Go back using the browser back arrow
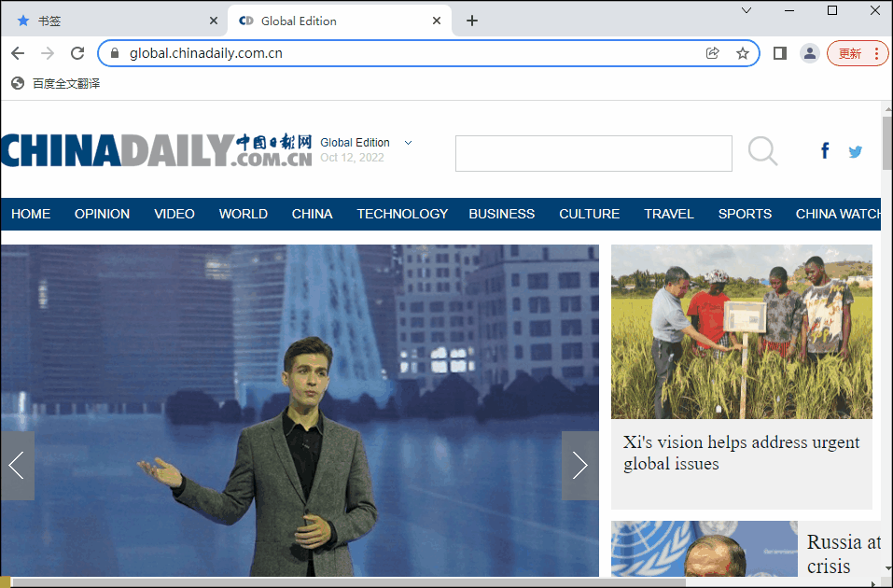The height and width of the screenshot is (588, 893). tap(20, 53)
